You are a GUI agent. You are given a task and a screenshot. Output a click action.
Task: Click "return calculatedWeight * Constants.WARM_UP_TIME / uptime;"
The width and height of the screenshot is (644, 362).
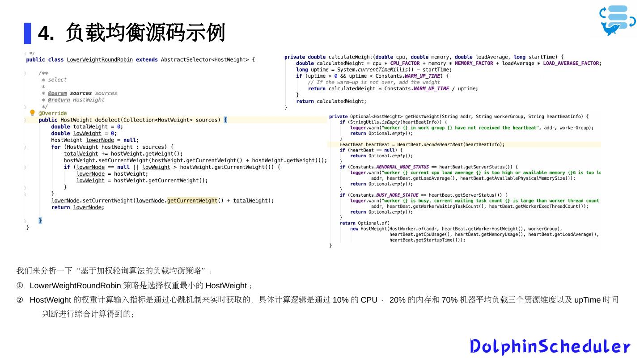(393, 88)
